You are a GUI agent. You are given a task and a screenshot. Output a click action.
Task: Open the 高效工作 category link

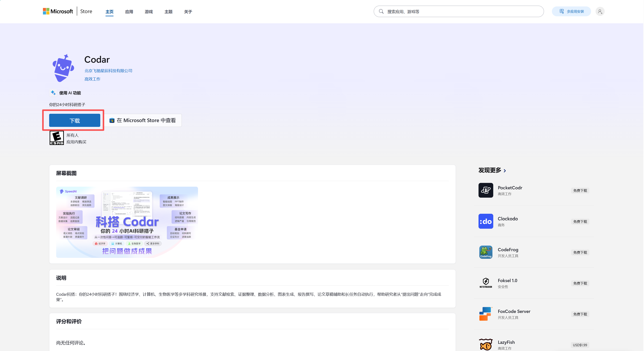point(92,79)
